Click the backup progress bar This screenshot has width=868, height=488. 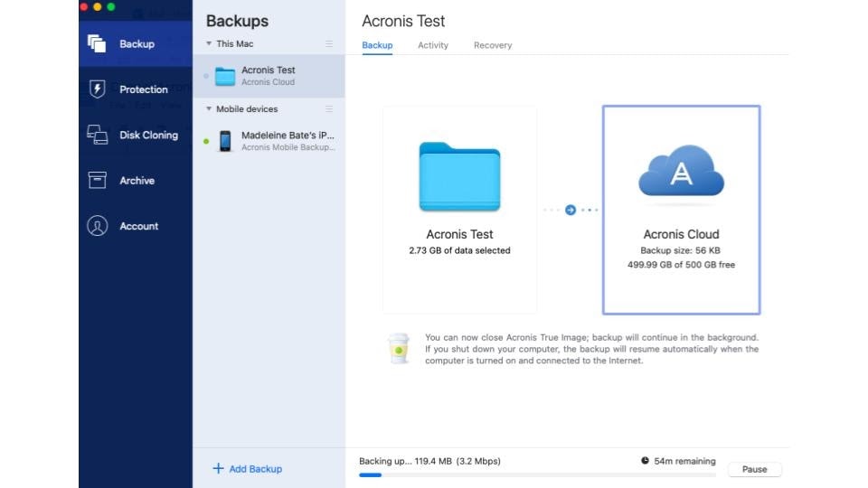[537, 474]
